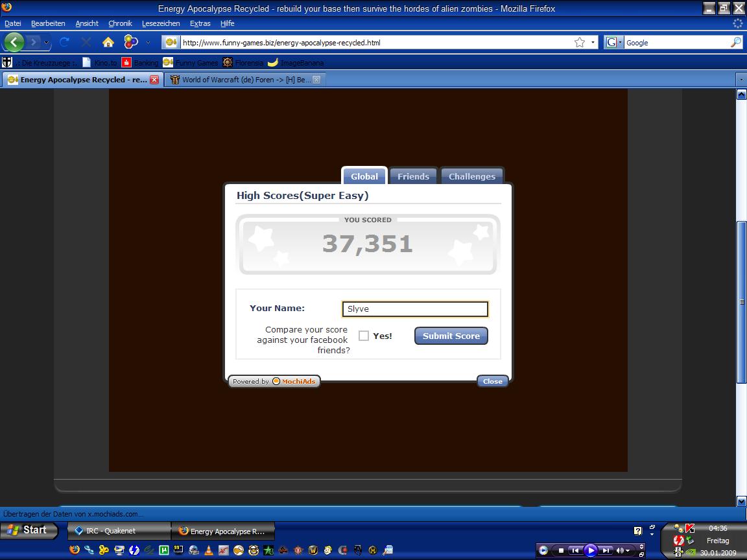Image resolution: width=747 pixels, height=560 pixels.
Task: Close the Energy Apocalypse Recycled tab
Action: coord(154,80)
